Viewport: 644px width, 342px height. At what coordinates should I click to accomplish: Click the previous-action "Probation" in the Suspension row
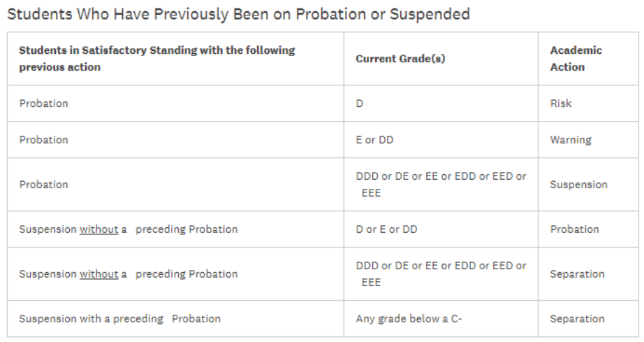click(43, 185)
